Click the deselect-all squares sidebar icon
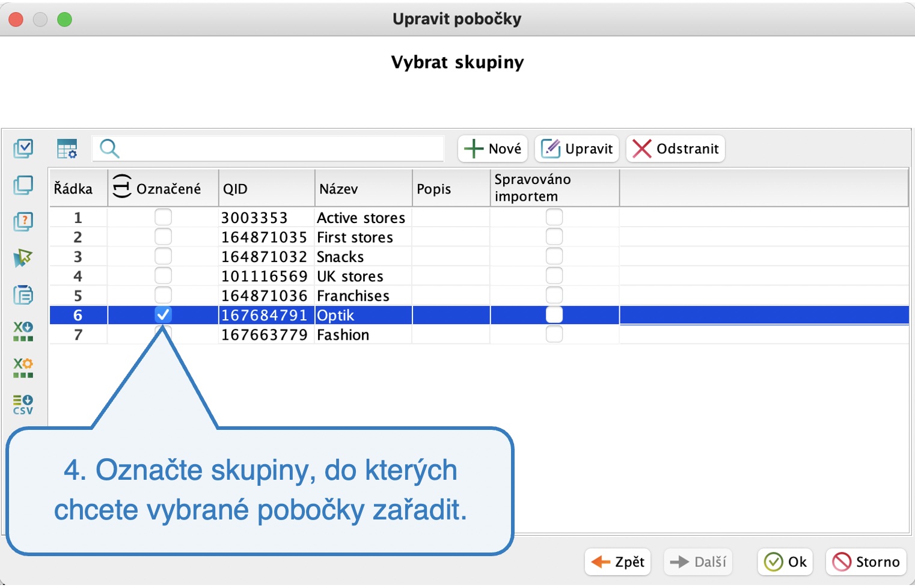This screenshot has height=588, width=915. tap(23, 185)
